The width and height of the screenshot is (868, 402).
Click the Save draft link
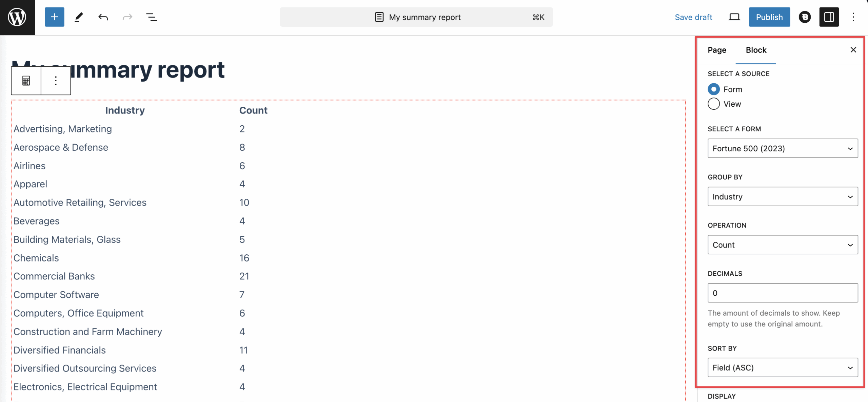click(x=693, y=17)
